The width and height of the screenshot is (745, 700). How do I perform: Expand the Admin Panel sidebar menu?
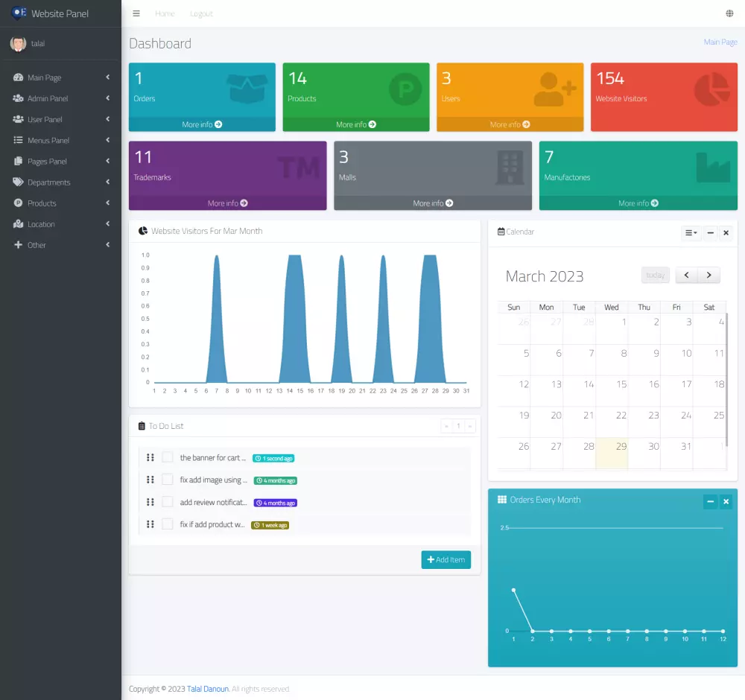(61, 98)
